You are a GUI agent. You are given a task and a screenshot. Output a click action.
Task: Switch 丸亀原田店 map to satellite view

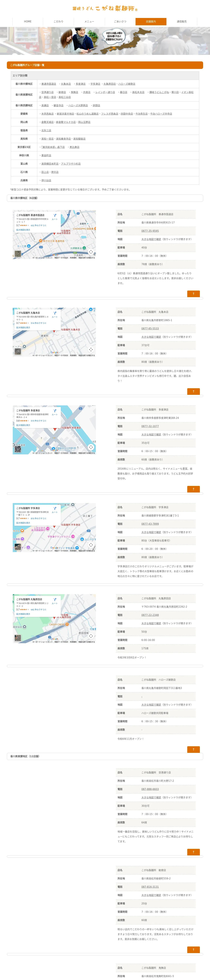coord(18,638)
